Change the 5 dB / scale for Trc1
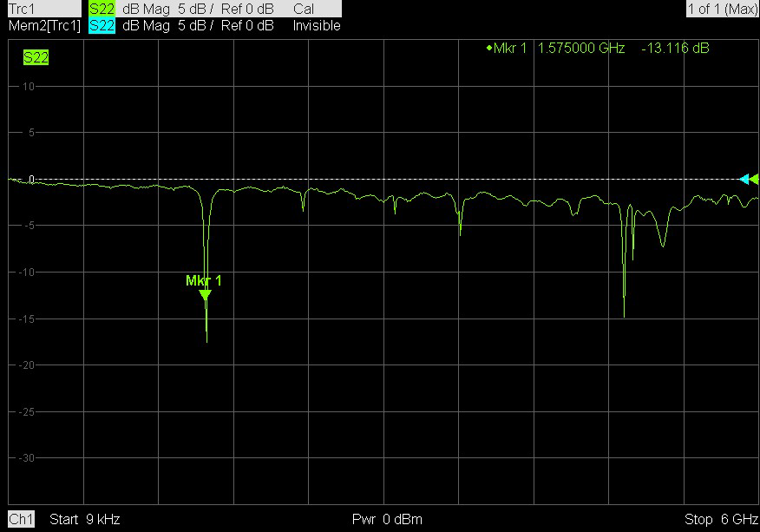This screenshot has width=760, height=532. [195, 9]
